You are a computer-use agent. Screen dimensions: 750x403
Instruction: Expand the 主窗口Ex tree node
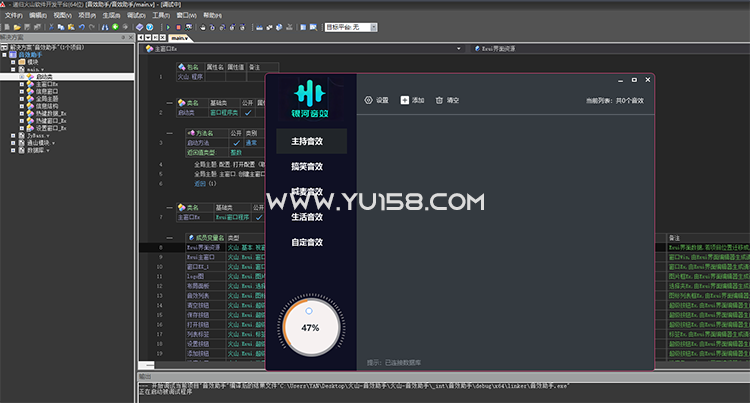[x=21, y=84]
